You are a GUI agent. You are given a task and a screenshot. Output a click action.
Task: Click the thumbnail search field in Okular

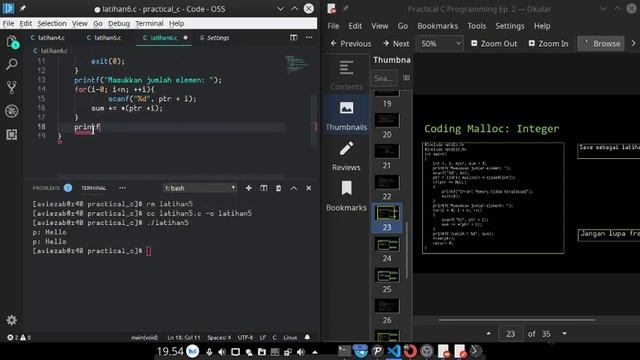[384, 78]
